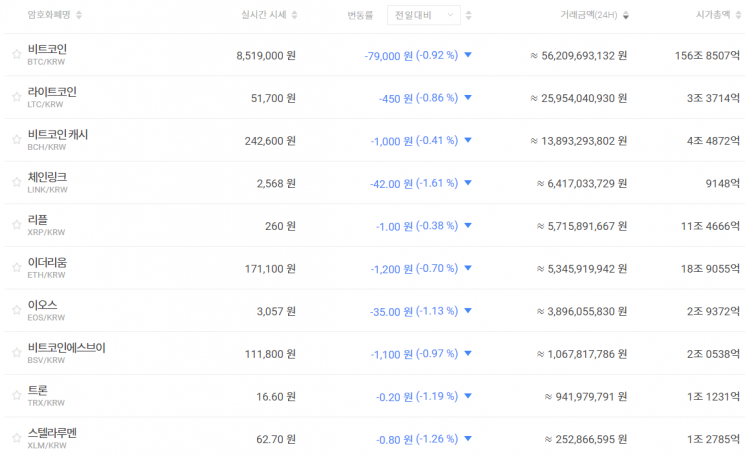745x458 pixels.
Task: Click the down triangle on 리플 change
Action: [x=468, y=225]
